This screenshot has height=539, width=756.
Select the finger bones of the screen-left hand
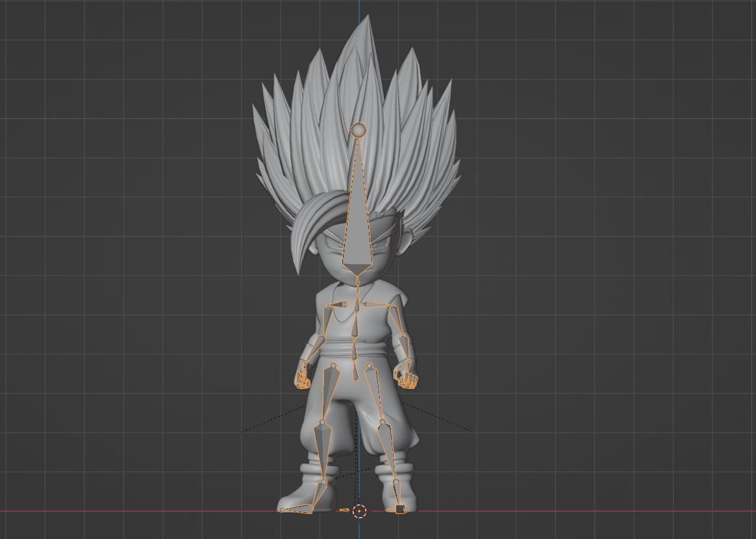[302, 381]
